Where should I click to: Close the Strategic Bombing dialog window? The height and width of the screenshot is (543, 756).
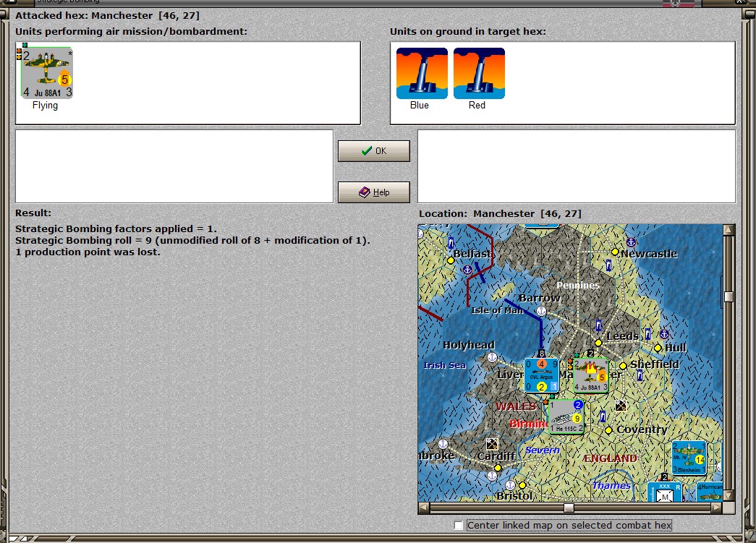pos(739,2)
